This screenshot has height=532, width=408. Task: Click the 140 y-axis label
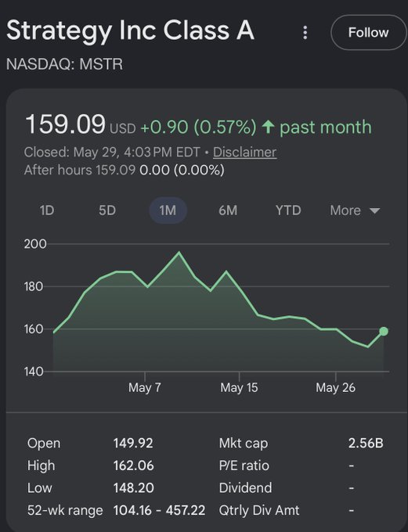click(34, 372)
